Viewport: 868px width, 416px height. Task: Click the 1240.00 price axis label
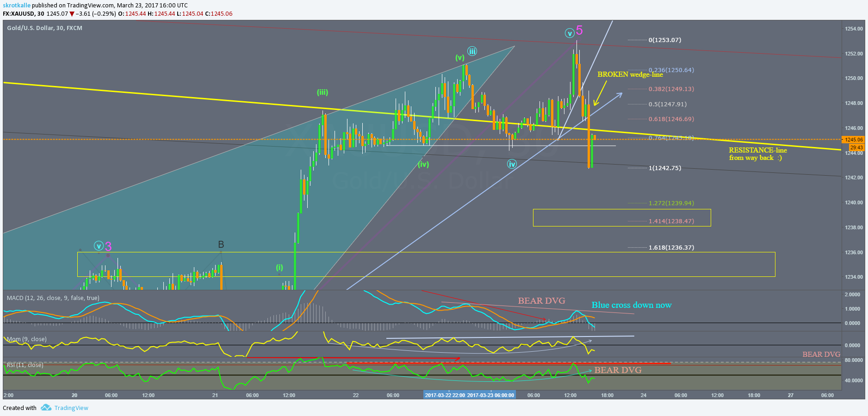[x=854, y=202]
